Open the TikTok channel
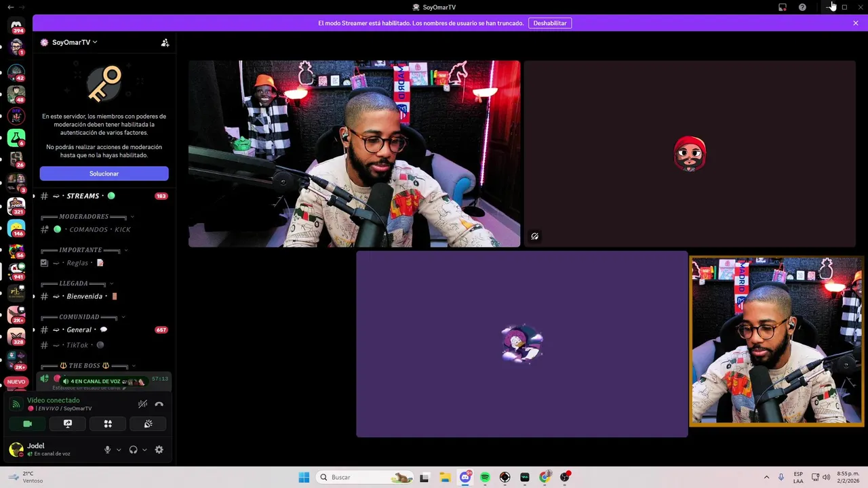The height and width of the screenshot is (488, 868). 104,345
